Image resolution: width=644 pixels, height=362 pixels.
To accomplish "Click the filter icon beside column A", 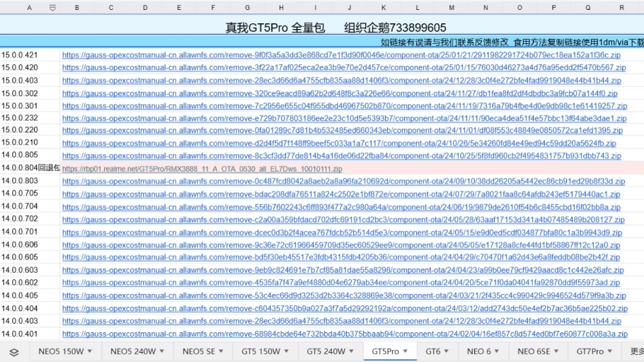I will (52, 7).
